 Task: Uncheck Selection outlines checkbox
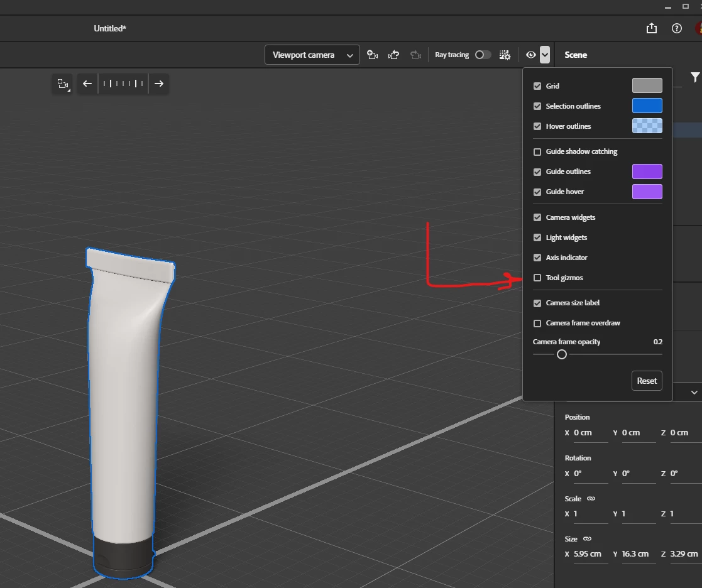pyautogui.click(x=537, y=106)
